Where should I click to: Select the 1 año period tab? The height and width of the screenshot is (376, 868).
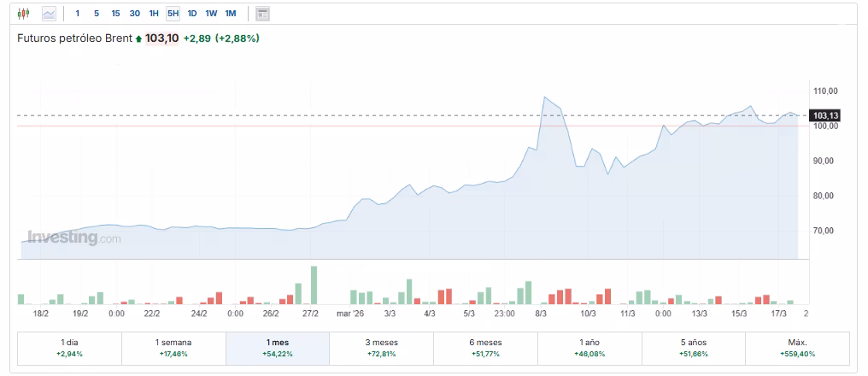click(589, 349)
